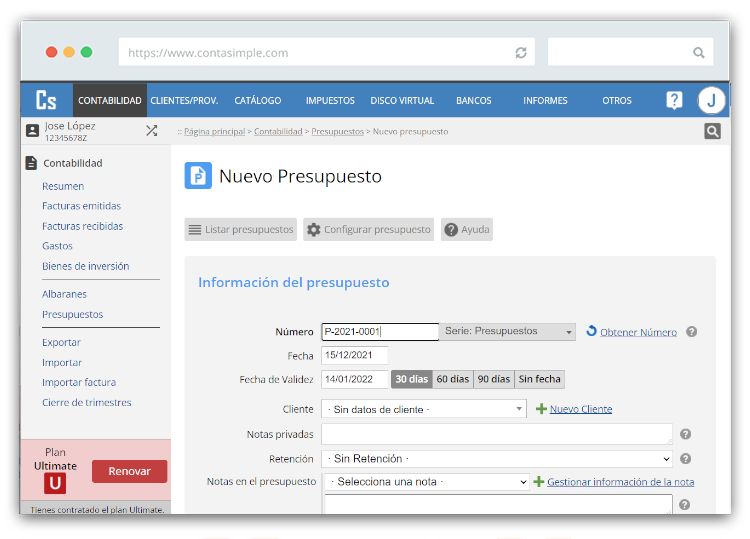
Task: Open the Serie: Presupuestos dropdown
Action: pos(507,331)
